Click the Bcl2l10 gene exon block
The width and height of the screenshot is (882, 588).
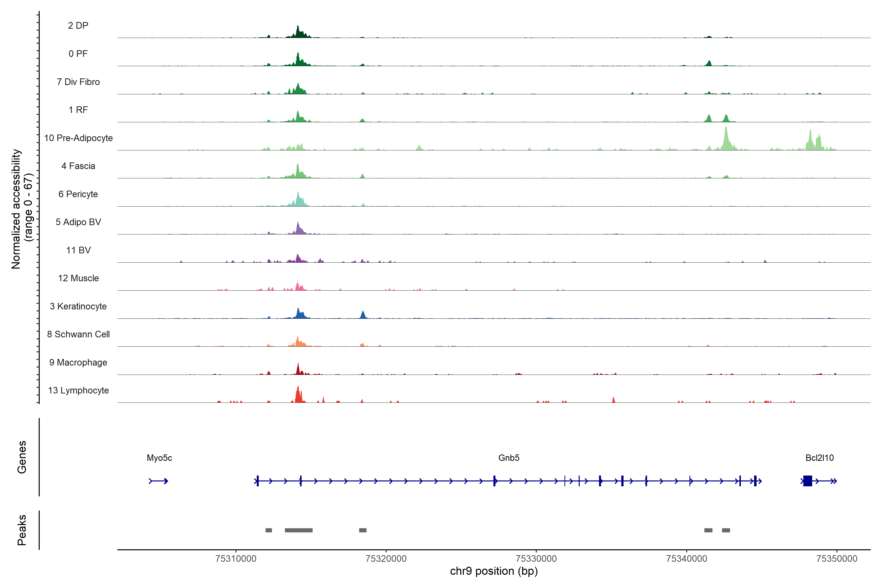(807, 481)
